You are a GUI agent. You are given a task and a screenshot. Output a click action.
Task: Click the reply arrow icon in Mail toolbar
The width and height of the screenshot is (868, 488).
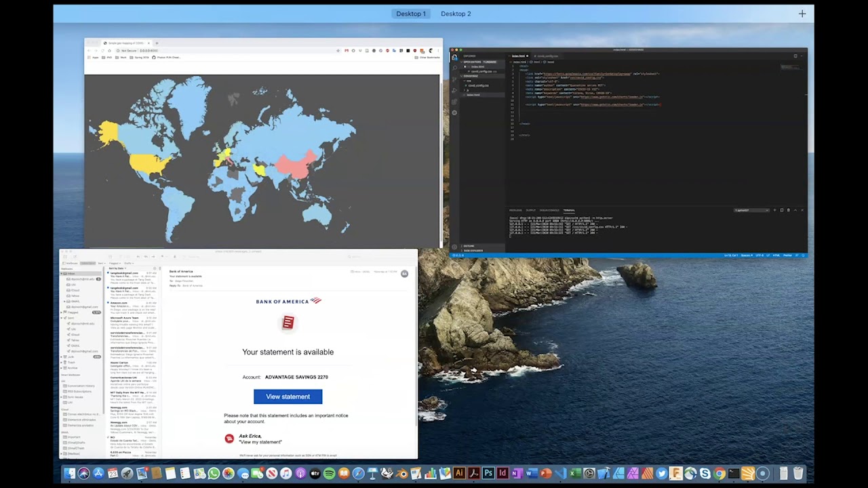coord(138,257)
